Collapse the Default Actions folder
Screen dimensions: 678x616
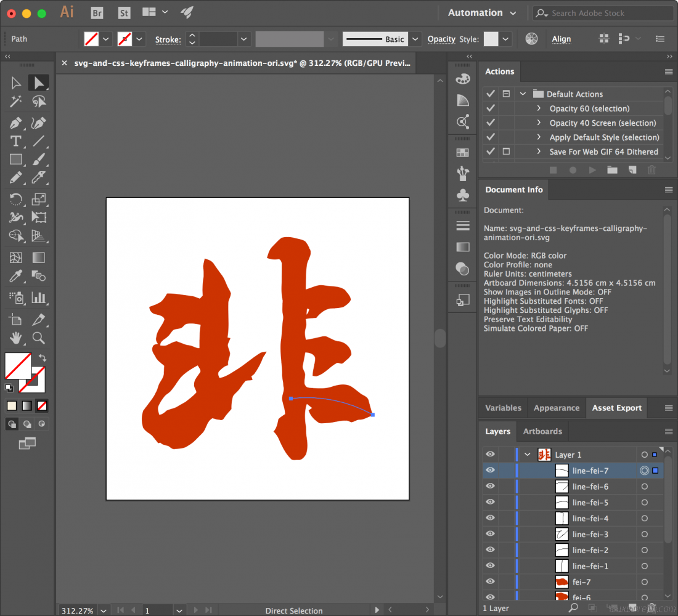(523, 94)
